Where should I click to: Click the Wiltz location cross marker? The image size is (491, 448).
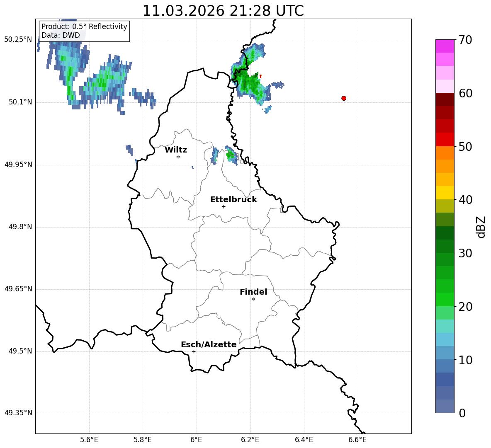(x=178, y=157)
